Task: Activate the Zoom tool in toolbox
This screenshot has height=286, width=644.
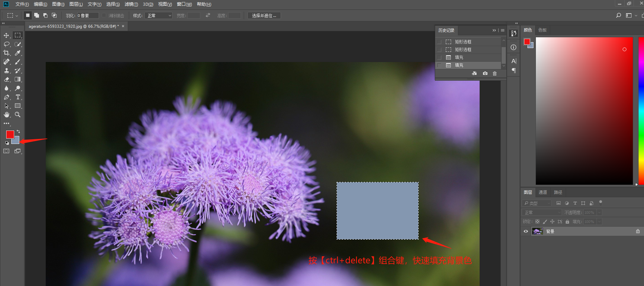Action: click(x=18, y=115)
